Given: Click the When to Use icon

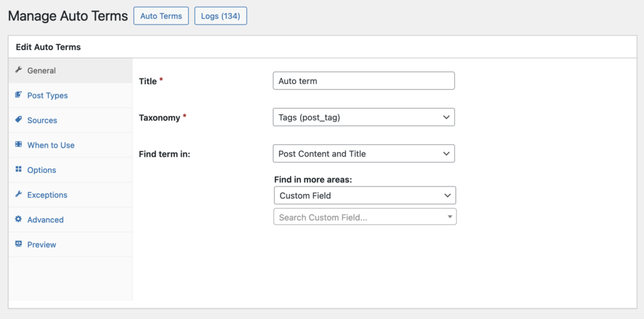Looking at the screenshot, I should point(18,144).
